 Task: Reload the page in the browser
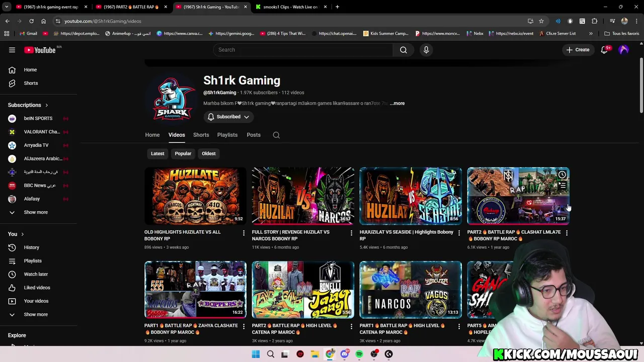coord(31,21)
